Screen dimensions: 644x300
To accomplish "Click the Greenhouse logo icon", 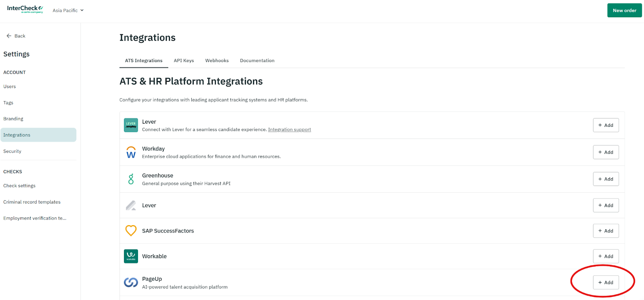I will point(131,179).
